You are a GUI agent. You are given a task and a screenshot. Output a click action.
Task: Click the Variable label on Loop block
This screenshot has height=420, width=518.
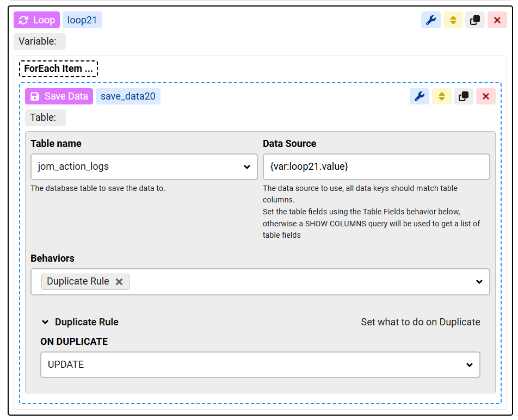[39, 41]
